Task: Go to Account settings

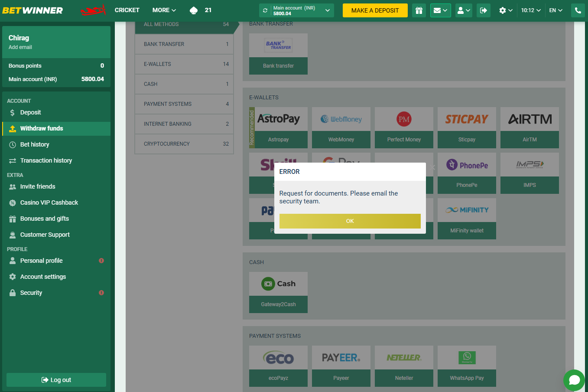Action: 56,277
